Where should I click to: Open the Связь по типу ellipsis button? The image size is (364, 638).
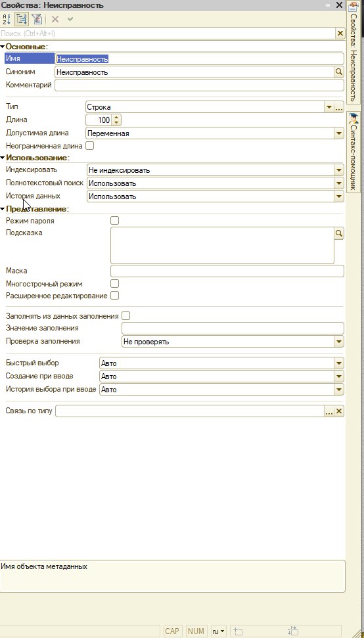coord(329,411)
